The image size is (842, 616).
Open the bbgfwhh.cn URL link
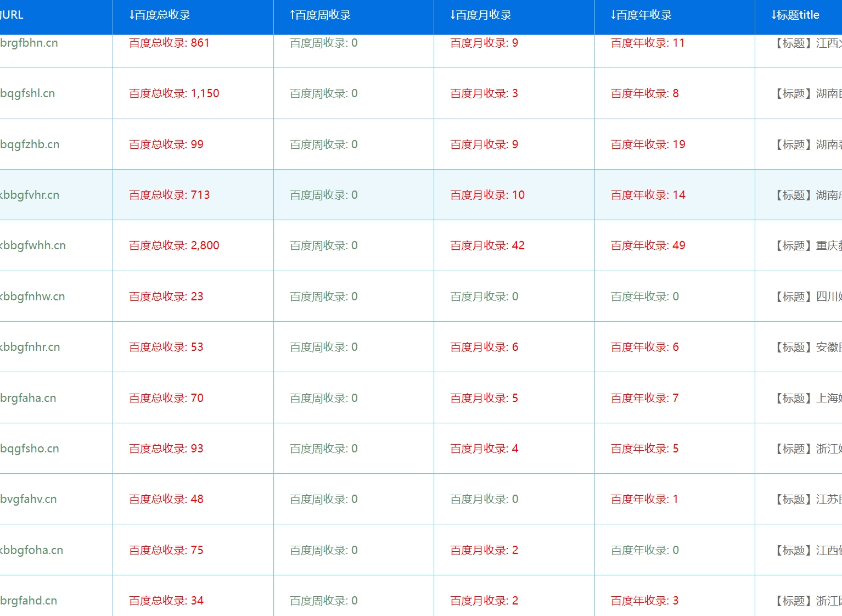33,245
